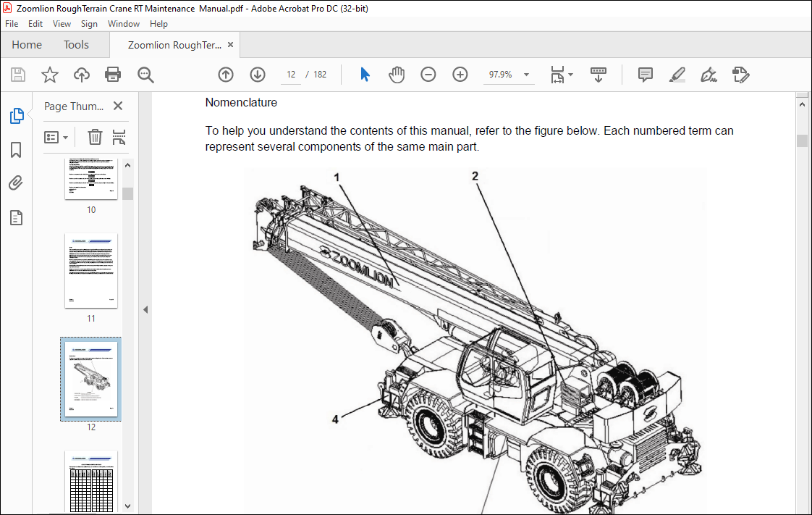This screenshot has height=515, width=812.
Task: Print the document using printer icon
Action: (x=113, y=75)
